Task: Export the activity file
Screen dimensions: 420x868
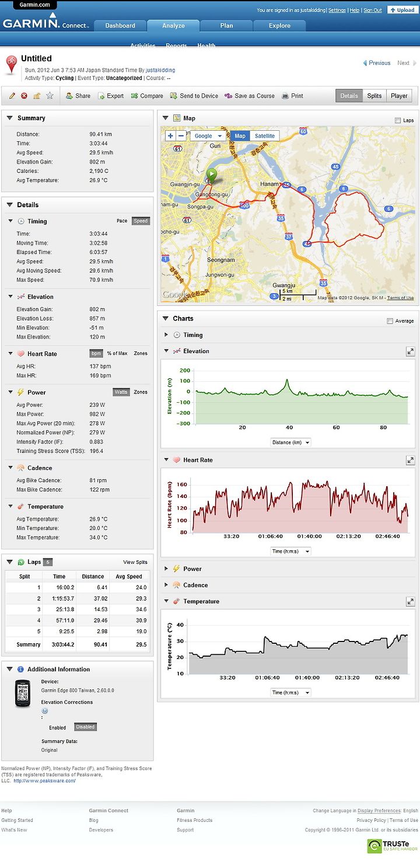Action: click(110, 96)
